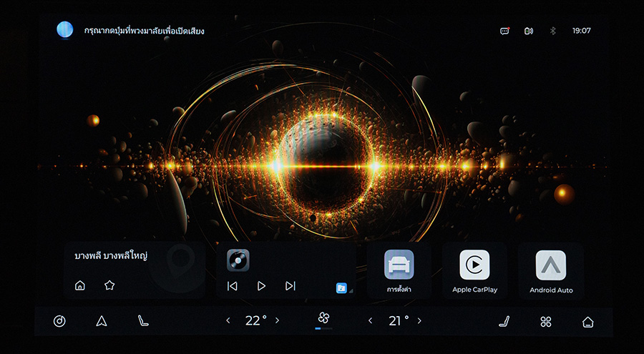Open the music app from bottom bar

tap(59, 321)
